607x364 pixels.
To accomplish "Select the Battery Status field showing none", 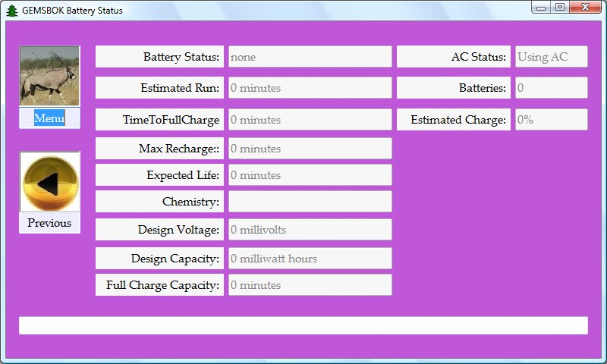I will point(310,57).
